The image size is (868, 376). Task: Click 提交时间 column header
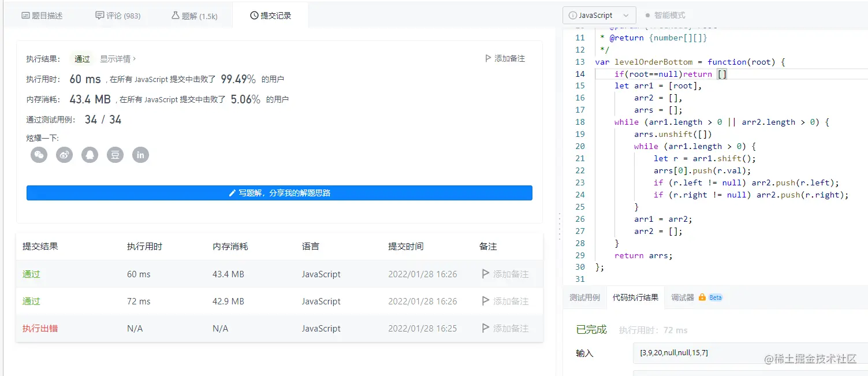405,247
